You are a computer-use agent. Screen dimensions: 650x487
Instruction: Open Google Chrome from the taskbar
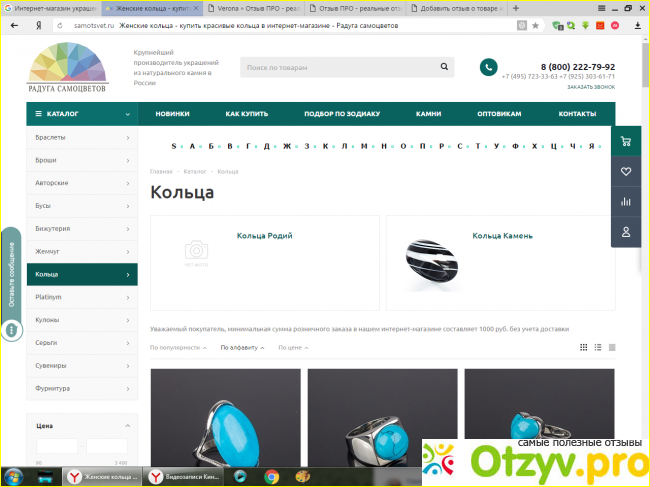271,477
